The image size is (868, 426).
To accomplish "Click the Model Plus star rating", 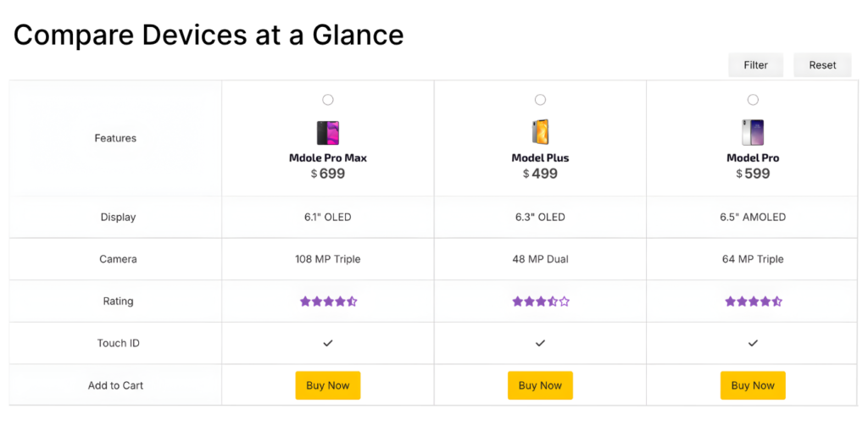I will 540,302.
